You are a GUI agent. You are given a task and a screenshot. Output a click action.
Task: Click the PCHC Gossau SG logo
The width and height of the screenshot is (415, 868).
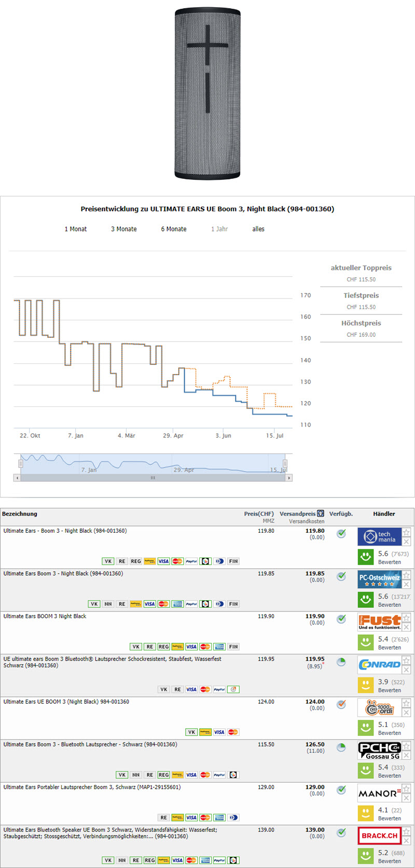[379, 750]
